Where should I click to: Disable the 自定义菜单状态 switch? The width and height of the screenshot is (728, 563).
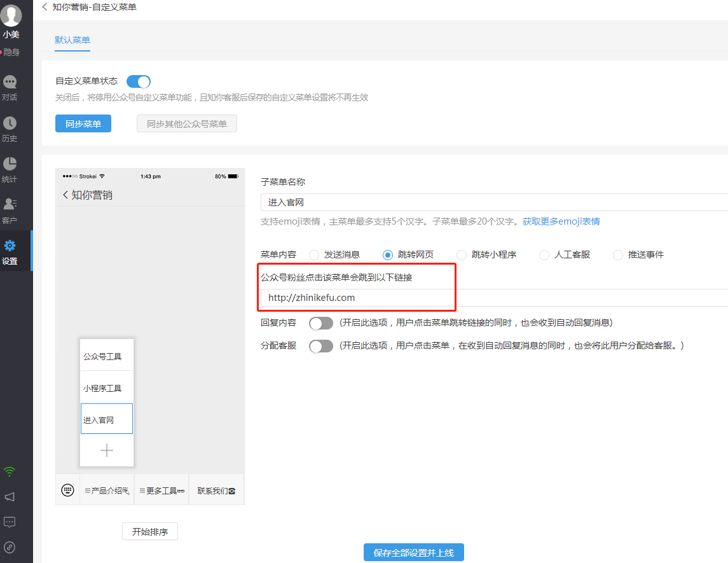coord(138,81)
